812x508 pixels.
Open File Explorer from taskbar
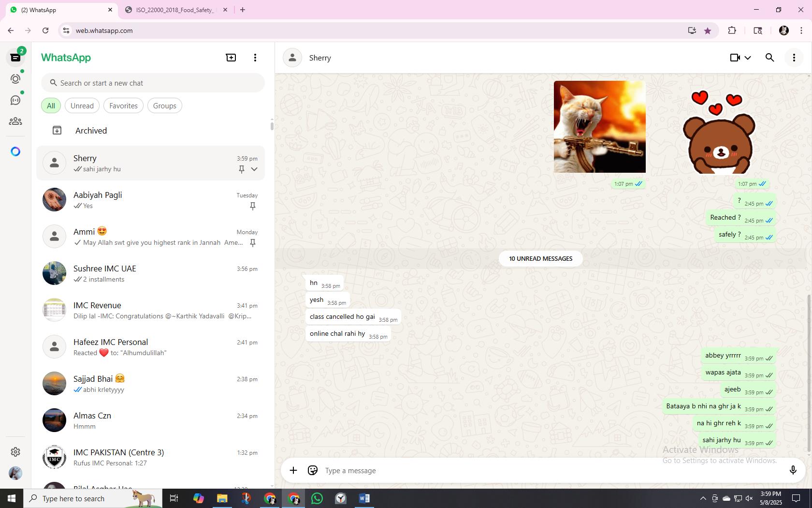point(222,498)
